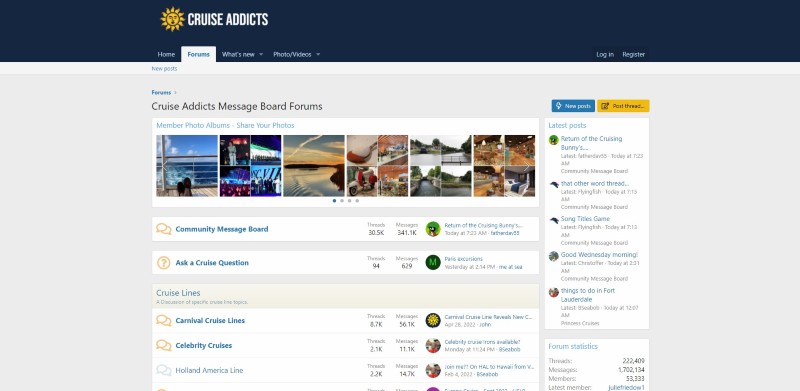Open Christoffer avatar beside Good Wednesday morning
Image resolution: width=800 pixels, height=391 pixels.
click(554, 256)
